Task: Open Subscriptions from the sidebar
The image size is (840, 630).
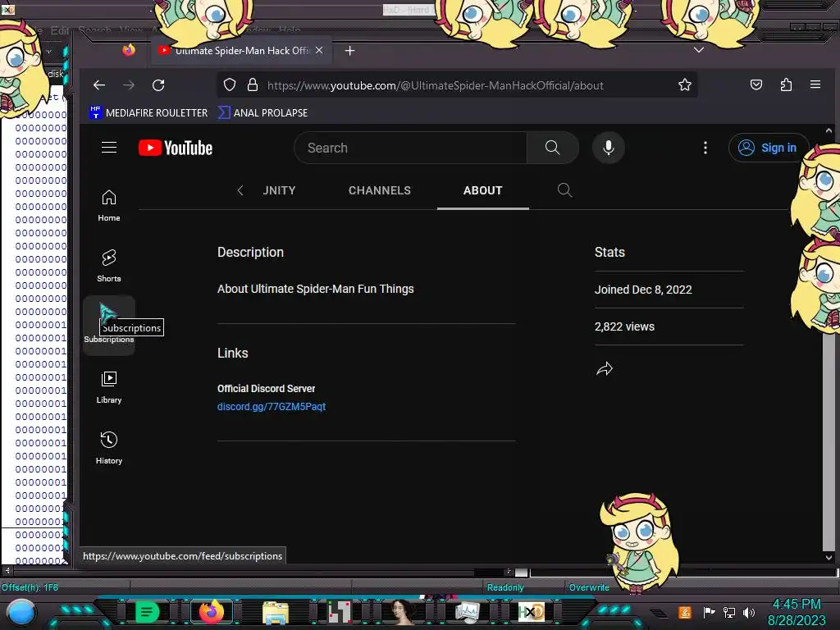Action: (x=109, y=326)
